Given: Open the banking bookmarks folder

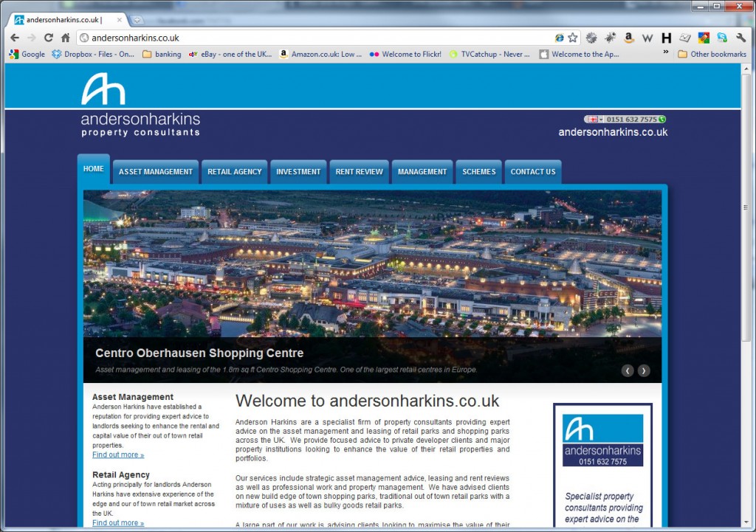Looking at the screenshot, I should pos(162,54).
